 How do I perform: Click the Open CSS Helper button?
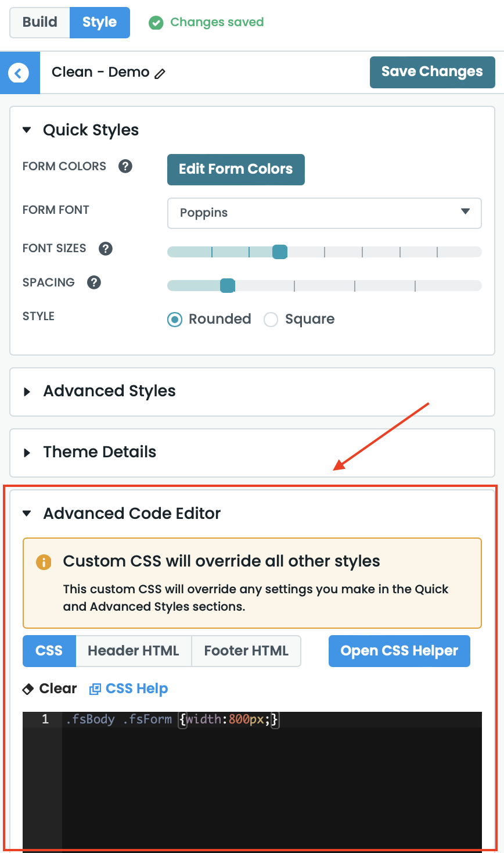point(399,651)
